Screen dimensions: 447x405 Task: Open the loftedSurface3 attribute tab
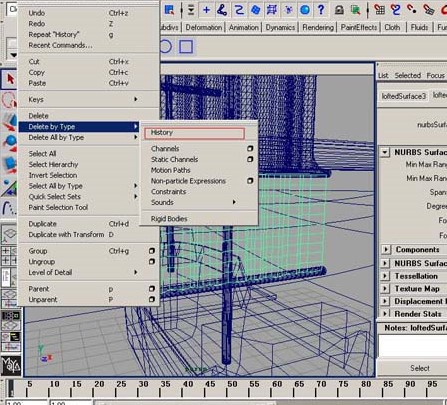pos(404,96)
